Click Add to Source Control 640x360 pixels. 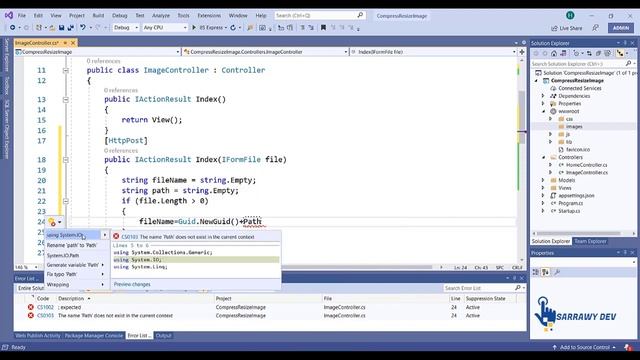[x=584, y=347]
